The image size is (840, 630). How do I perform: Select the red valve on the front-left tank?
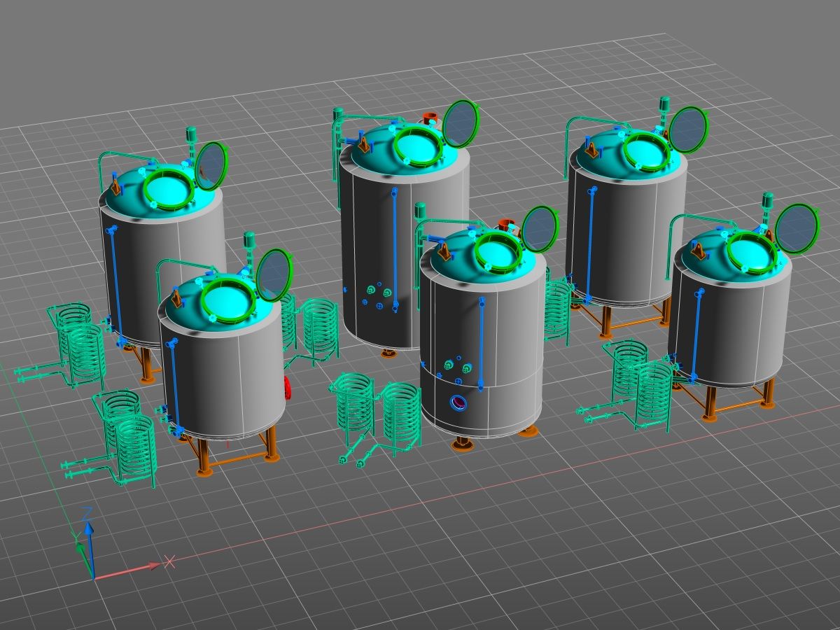287,388
